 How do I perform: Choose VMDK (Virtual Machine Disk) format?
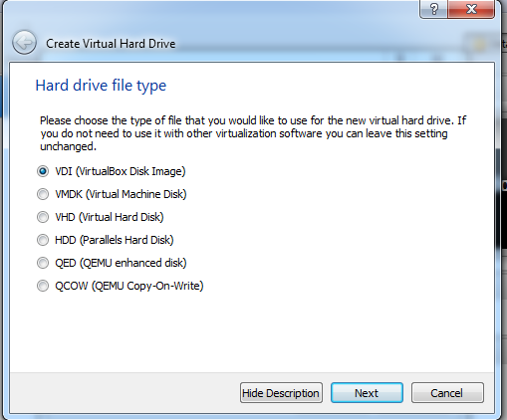(x=112, y=194)
